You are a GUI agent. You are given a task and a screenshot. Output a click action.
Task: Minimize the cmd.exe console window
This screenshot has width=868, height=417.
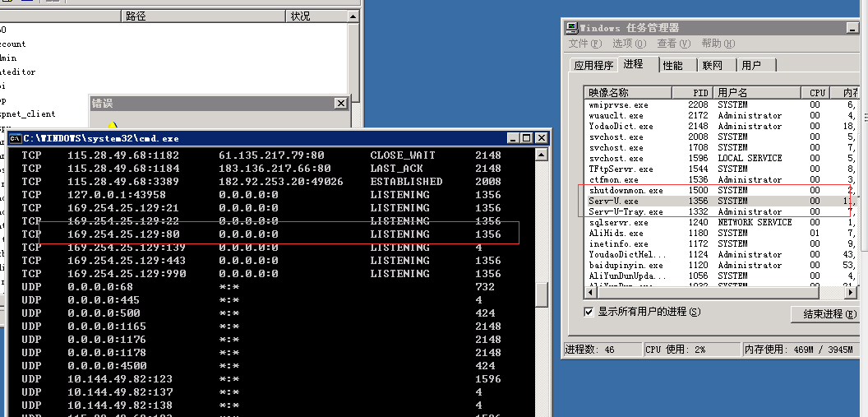pyautogui.click(x=514, y=139)
